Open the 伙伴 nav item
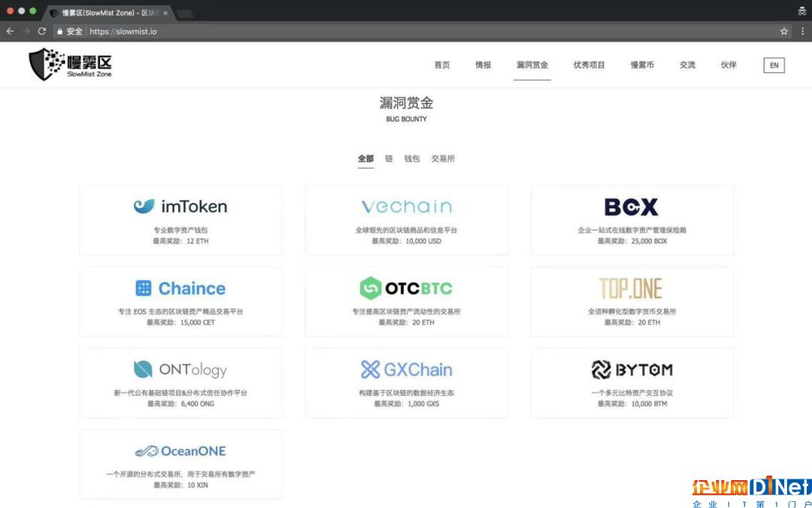 pos(729,65)
